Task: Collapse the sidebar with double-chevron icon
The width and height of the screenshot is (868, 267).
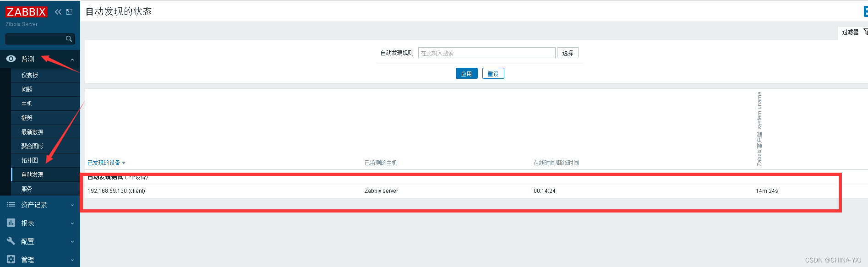Action: tap(58, 12)
